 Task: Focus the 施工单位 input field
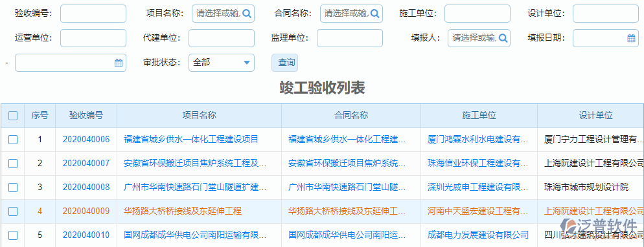tap(477, 14)
